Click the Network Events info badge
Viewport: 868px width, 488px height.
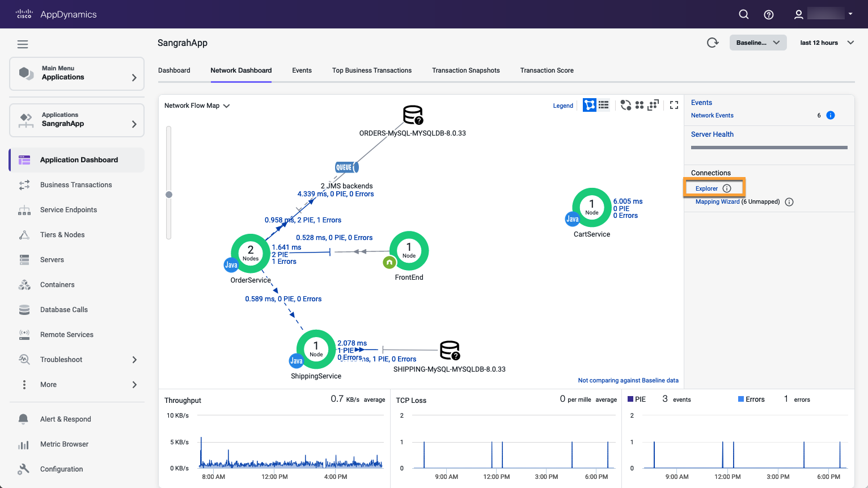point(831,115)
